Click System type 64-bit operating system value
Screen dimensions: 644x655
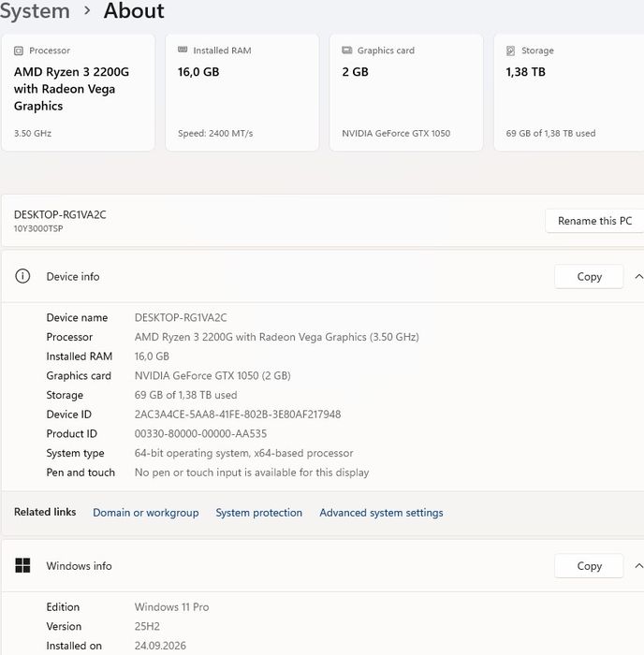(243, 453)
